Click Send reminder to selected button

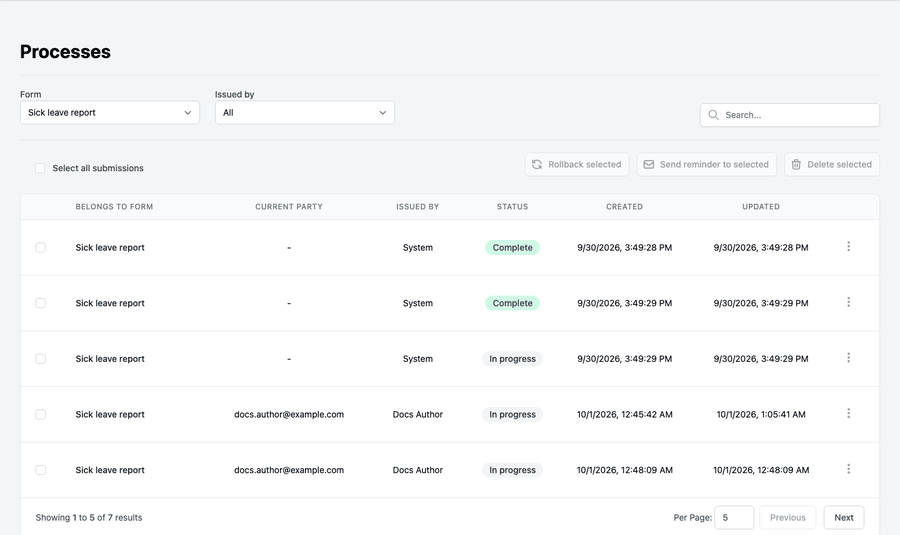click(707, 164)
